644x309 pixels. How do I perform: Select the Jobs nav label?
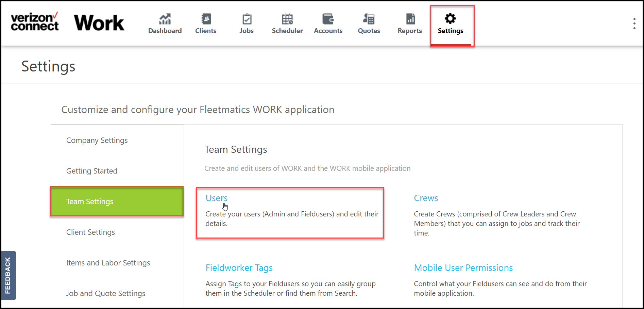tap(247, 31)
